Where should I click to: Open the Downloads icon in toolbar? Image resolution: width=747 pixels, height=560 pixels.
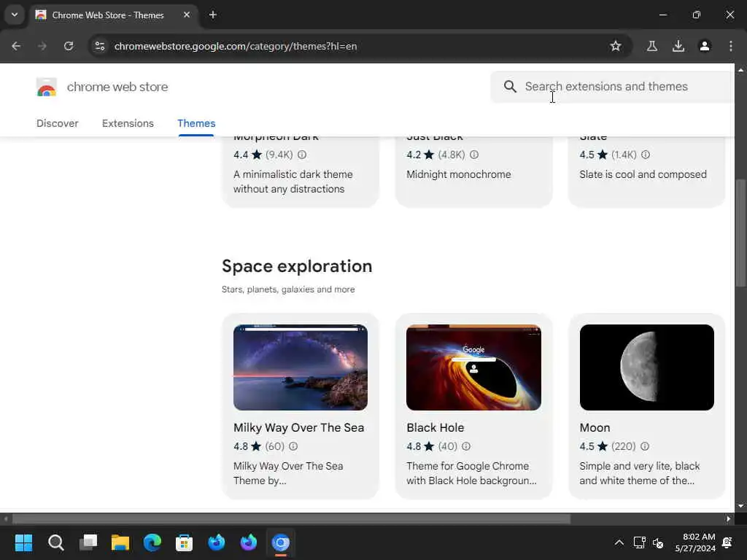(x=678, y=46)
